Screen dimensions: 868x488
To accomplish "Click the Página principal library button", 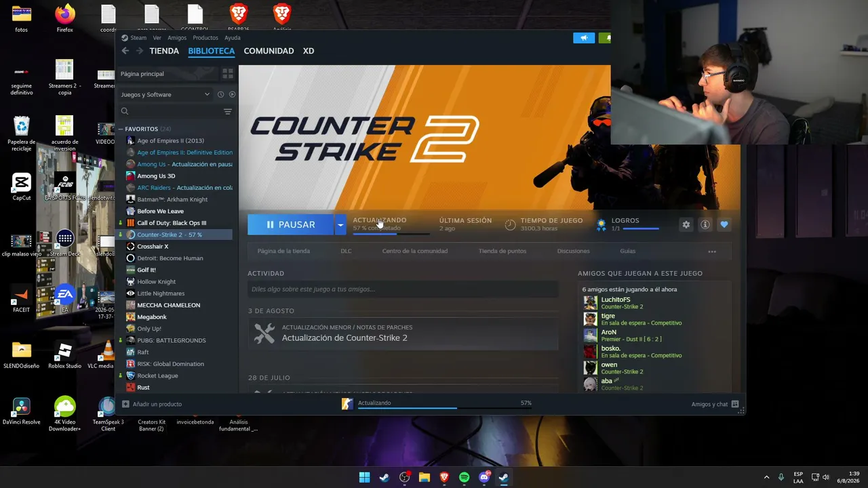I will [167, 73].
